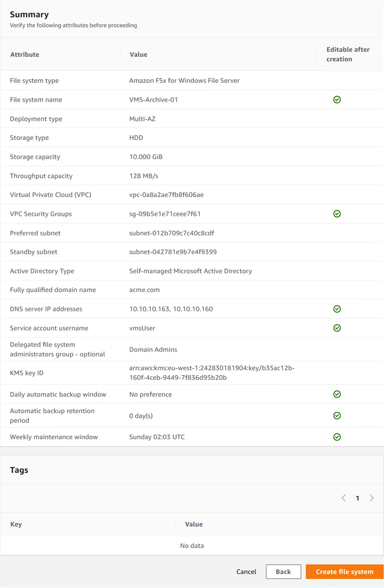
Task: Go to previous Tags page arrow
Action: coord(343,498)
